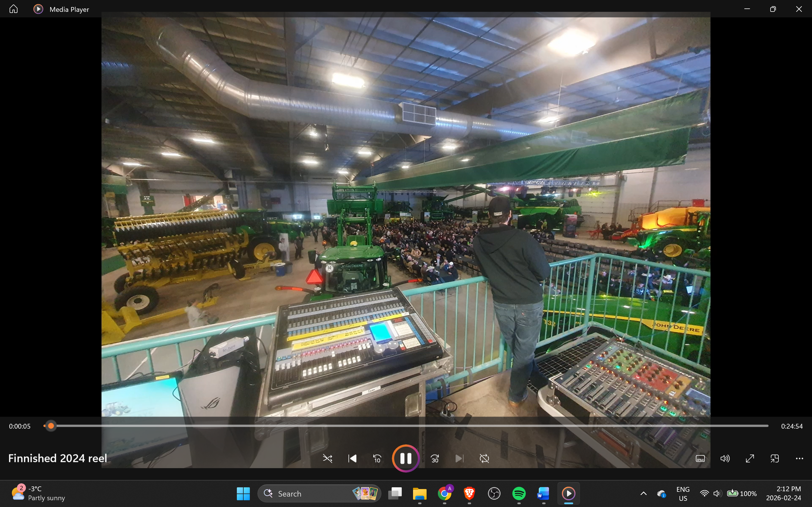812x507 pixels.
Task: Go to next track
Action: 459,458
